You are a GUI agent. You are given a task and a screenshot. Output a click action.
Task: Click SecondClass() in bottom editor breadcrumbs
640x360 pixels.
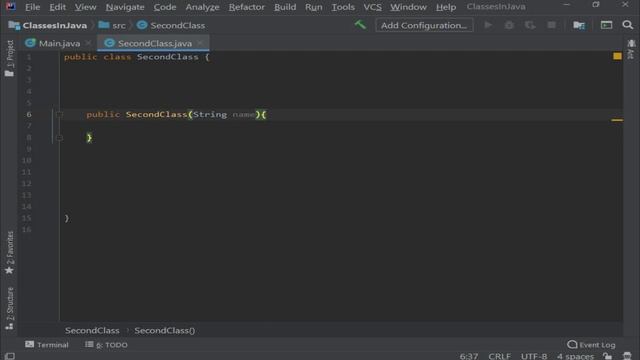tap(164, 330)
